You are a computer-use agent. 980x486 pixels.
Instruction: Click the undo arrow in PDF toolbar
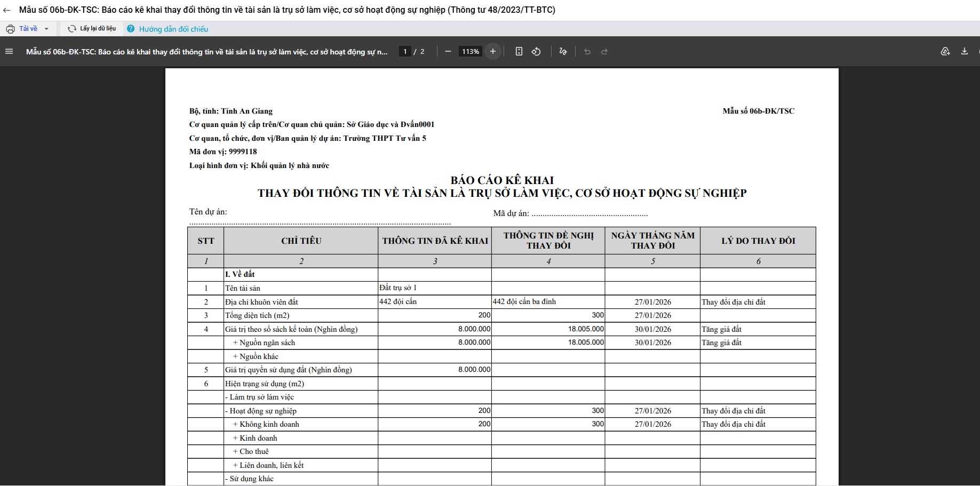pyautogui.click(x=587, y=52)
